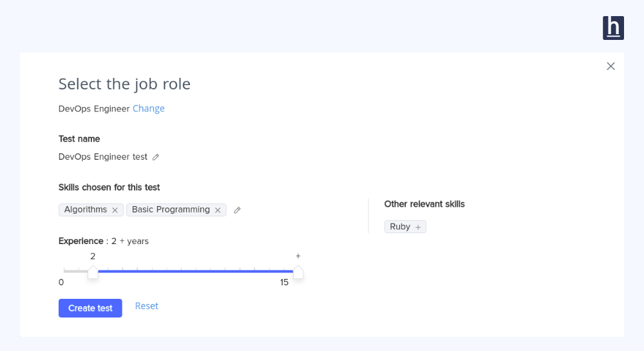Remove the Algorithms skill tag

[115, 210]
